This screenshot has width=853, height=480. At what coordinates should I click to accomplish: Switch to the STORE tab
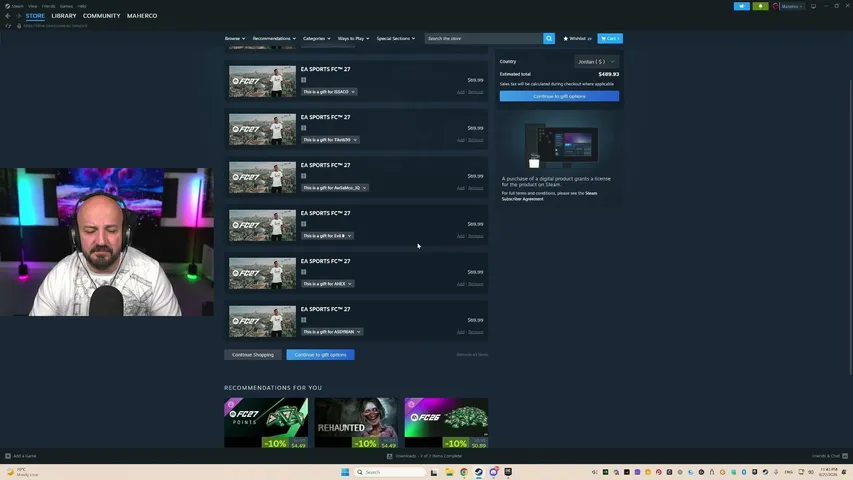coord(35,16)
